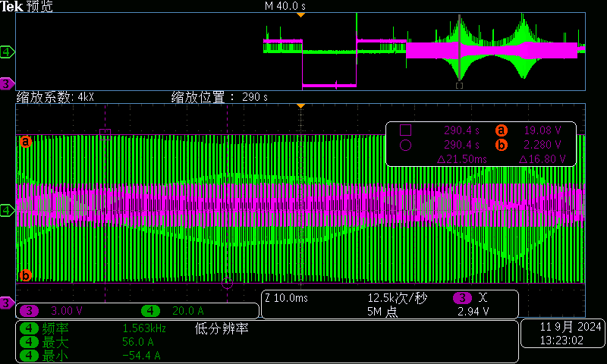Screen dimensions: 607x364
Task: Select the circle cursor icon in readout box
Action: pyautogui.click(x=405, y=145)
